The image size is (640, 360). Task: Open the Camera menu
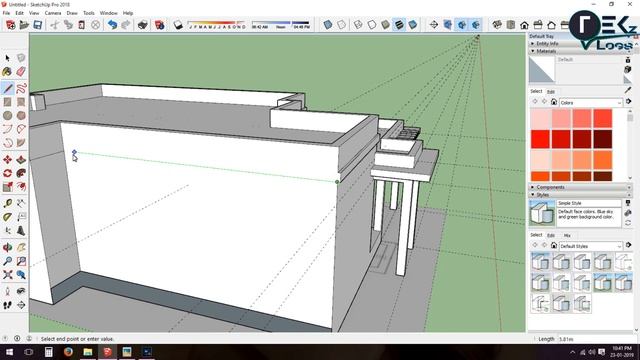point(53,13)
